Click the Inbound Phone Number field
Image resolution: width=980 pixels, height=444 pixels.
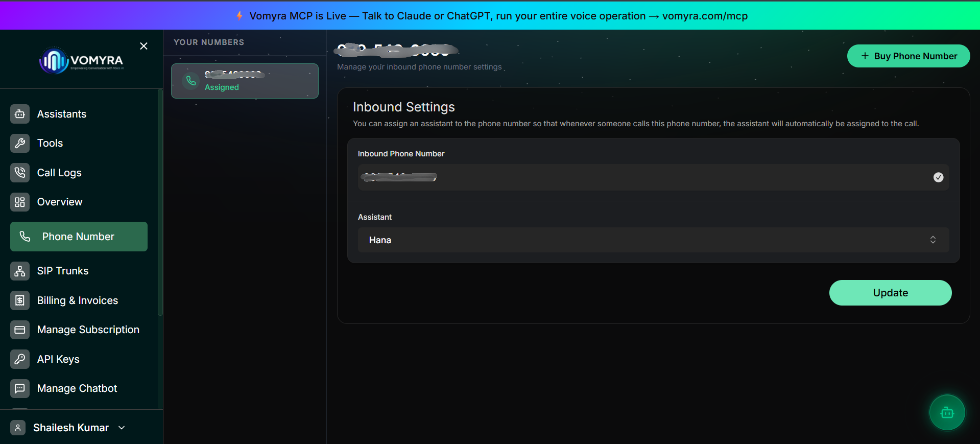(x=653, y=177)
